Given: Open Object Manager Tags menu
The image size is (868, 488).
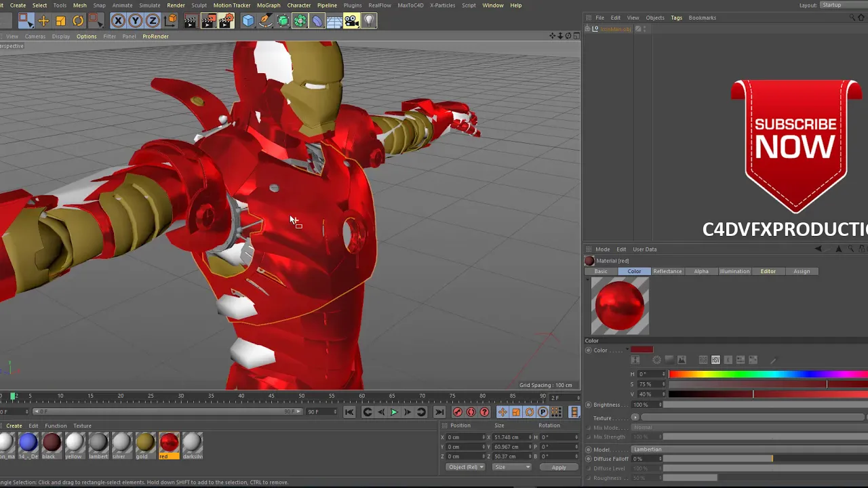Looking at the screenshot, I should pyautogui.click(x=676, y=18).
